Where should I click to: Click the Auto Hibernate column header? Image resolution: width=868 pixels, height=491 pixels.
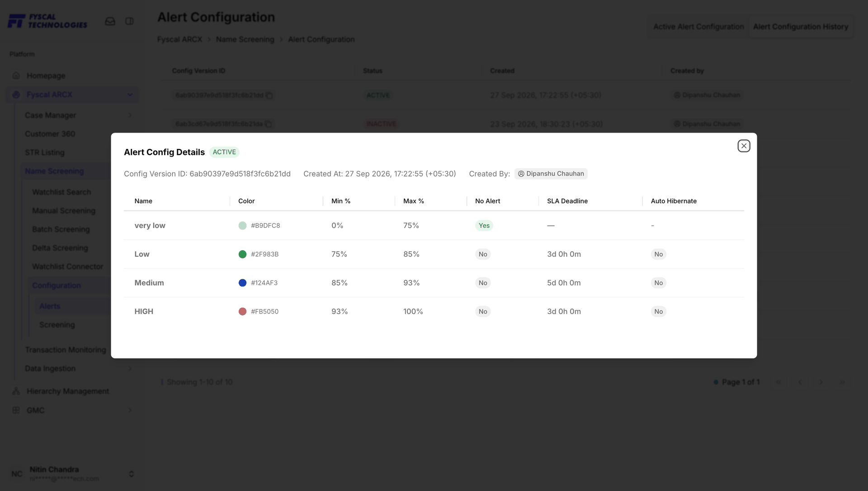674,201
